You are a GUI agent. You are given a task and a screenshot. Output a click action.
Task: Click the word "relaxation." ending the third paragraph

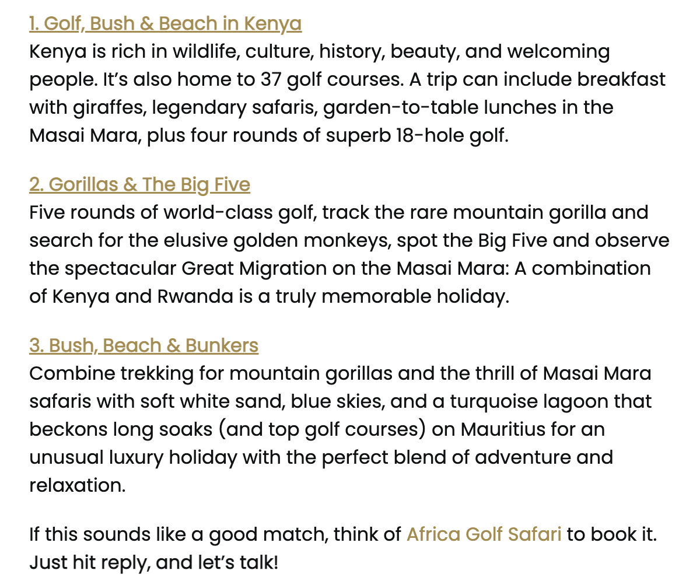[x=77, y=486]
